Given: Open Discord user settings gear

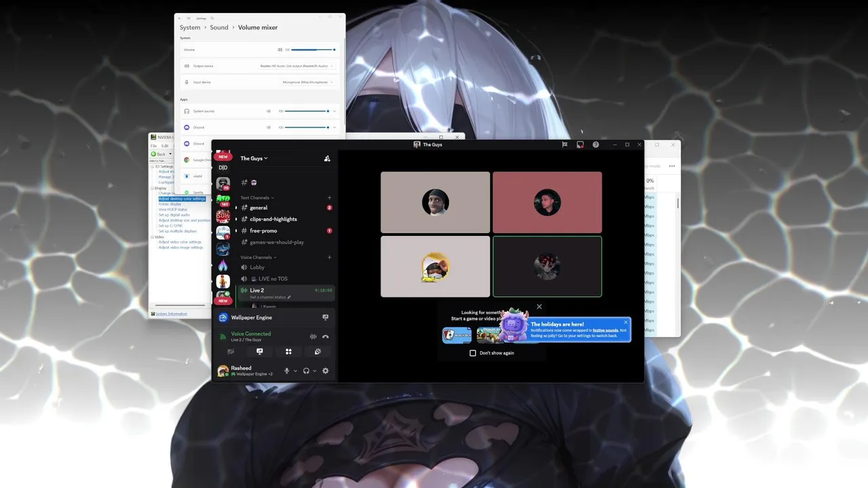Looking at the screenshot, I should (325, 371).
